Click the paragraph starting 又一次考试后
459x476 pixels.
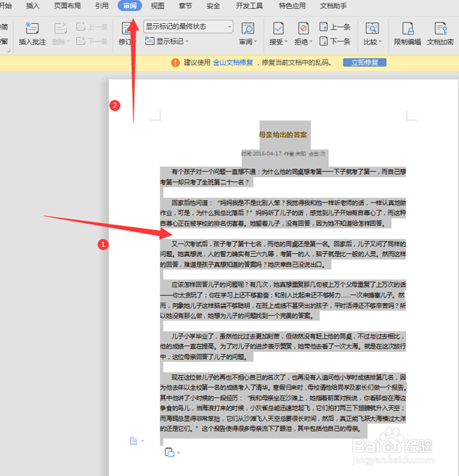283,254
